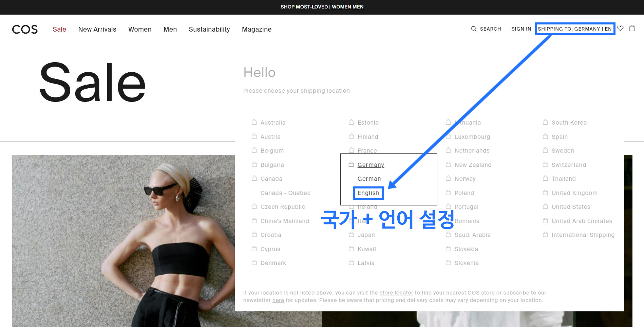
Task: Open the wishlist heart icon
Action: point(620,29)
